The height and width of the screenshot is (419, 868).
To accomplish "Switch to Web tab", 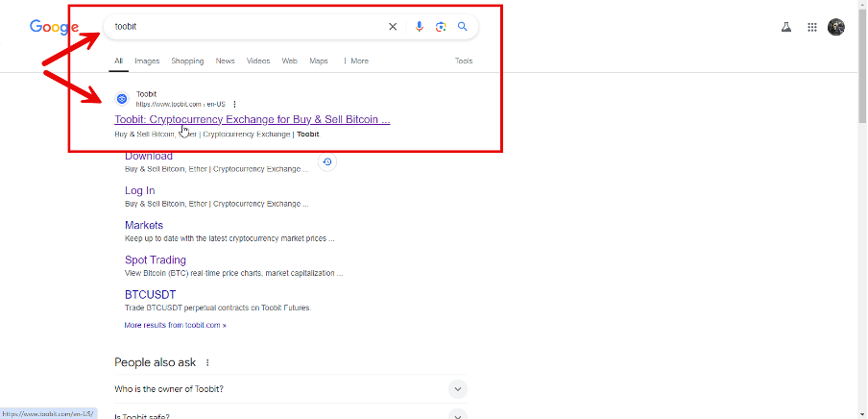I will (290, 61).
